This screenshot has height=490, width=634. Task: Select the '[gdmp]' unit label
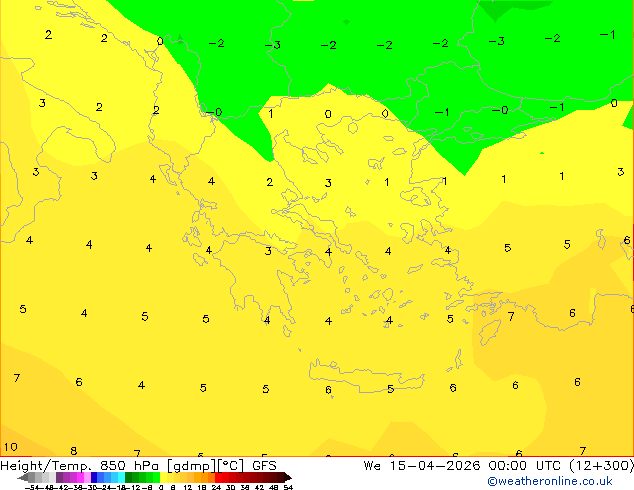click(x=192, y=466)
